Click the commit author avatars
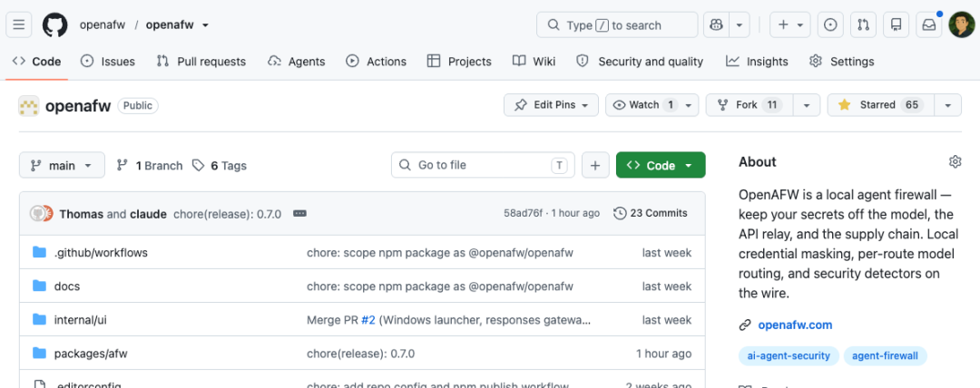 [42, 214]
